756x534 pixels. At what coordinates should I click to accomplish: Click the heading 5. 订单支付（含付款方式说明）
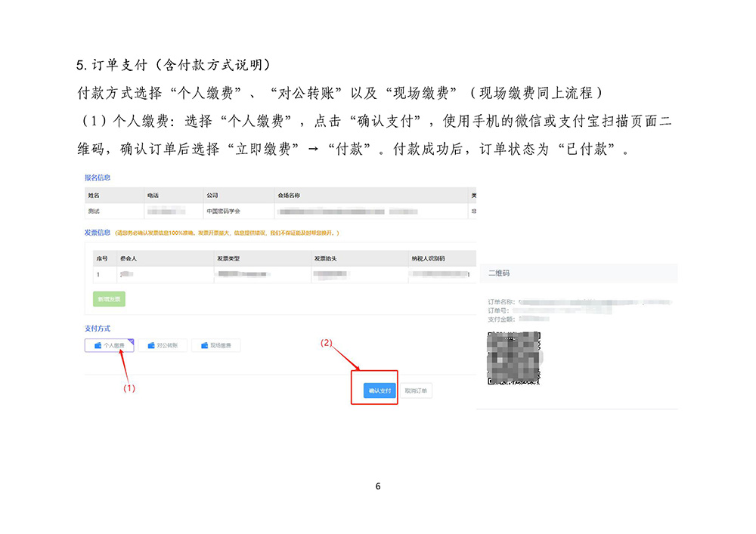point(175,65)
